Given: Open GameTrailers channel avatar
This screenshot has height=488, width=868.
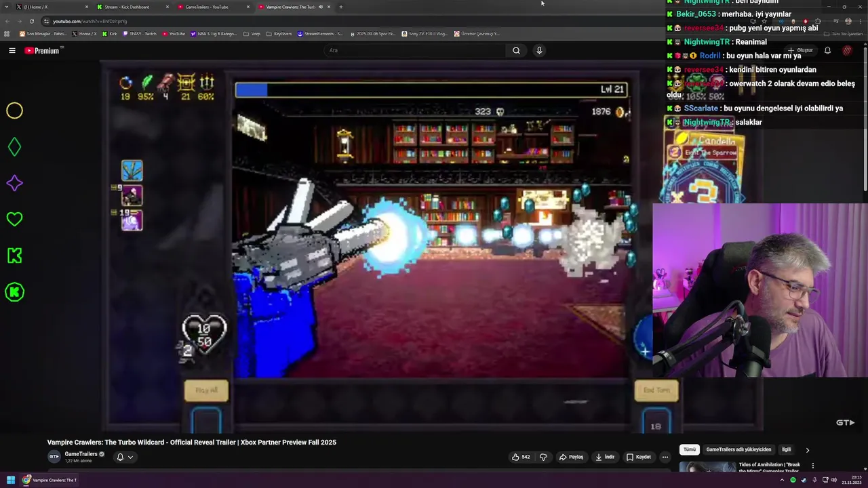Looking at the screenshot, I should coord(54,457).
